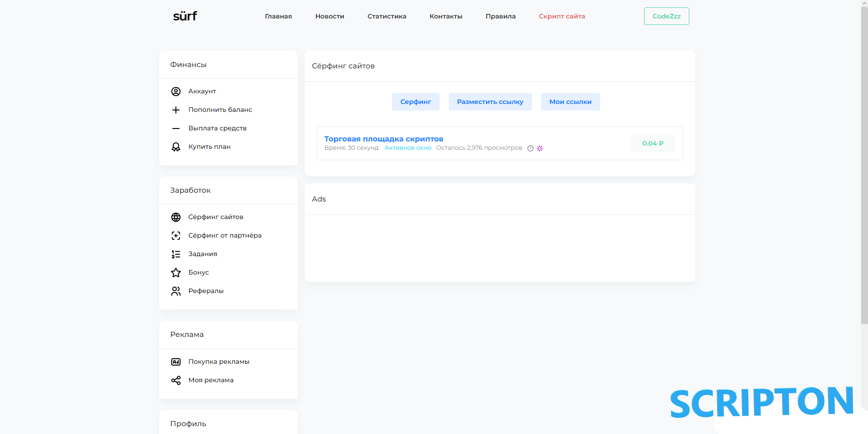Click the minus icon for withdrawal
The image size is (868, 434).
click(x=176, y=128)
